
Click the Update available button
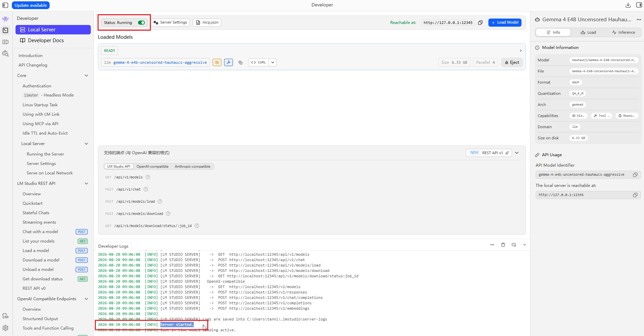click(x=31, y=5)
